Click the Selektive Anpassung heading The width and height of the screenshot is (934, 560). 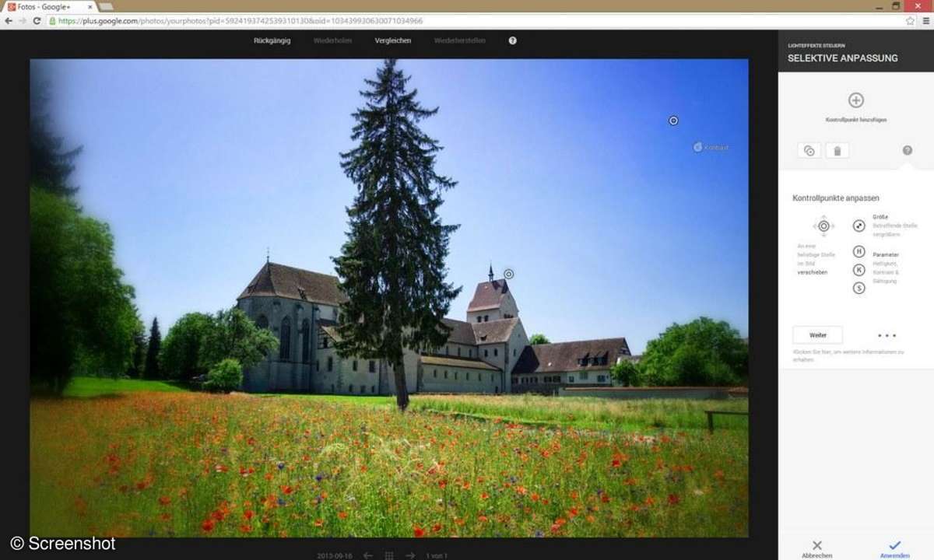842,58
